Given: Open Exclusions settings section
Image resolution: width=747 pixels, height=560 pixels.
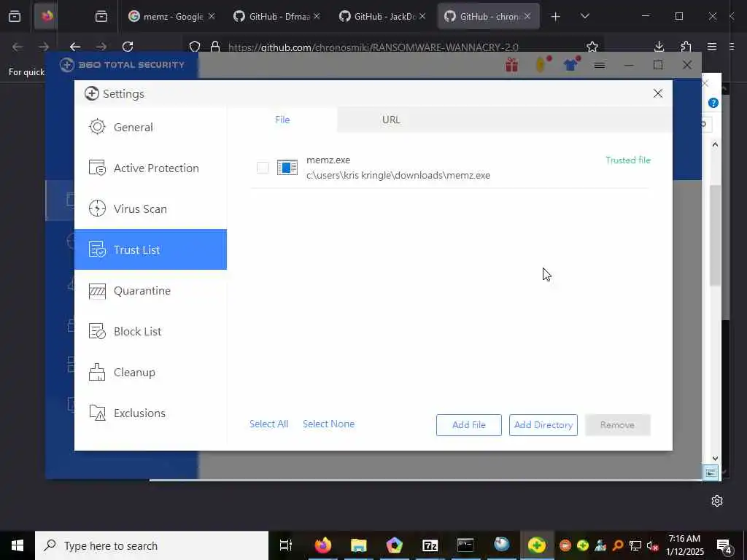Looking at the screenshot, I should click(x=150, y=413).
